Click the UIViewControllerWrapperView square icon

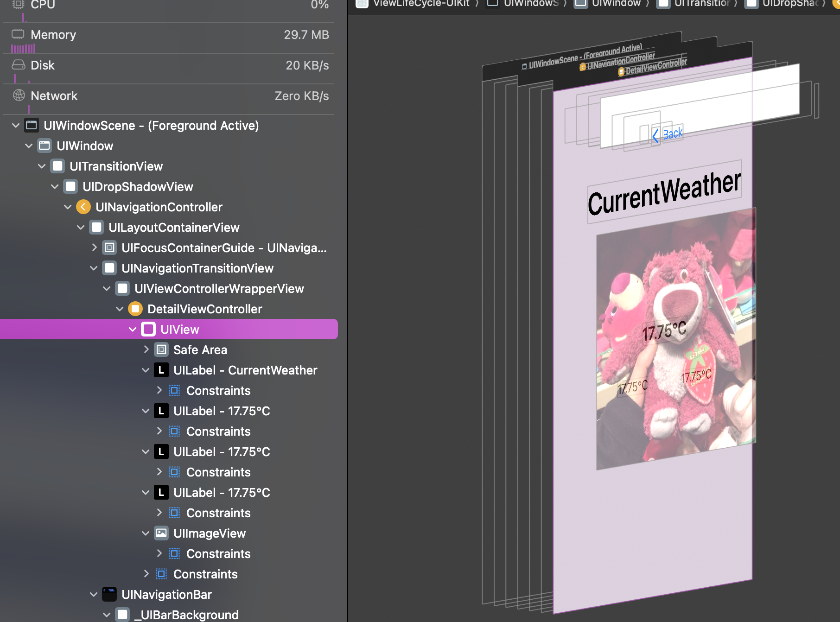122,288
